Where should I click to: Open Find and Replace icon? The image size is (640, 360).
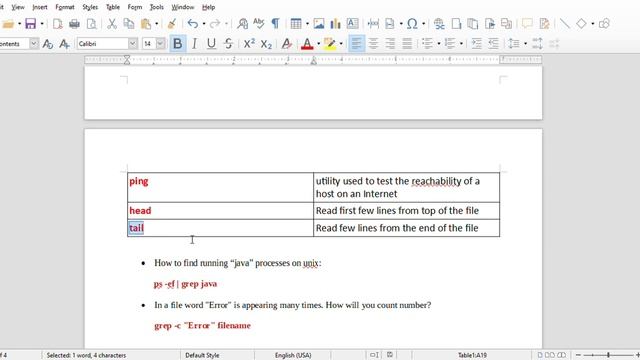tap(242, 24)
